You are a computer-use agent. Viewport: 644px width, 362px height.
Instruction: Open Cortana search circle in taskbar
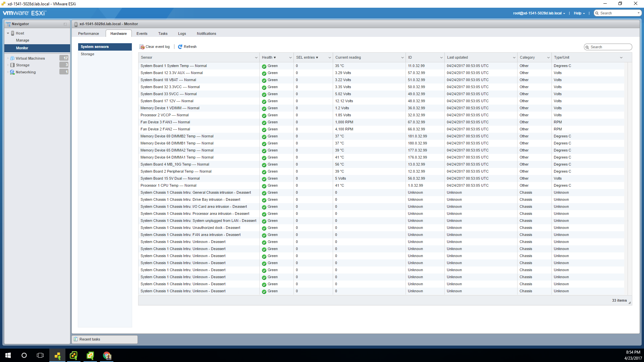click(24, 355)
